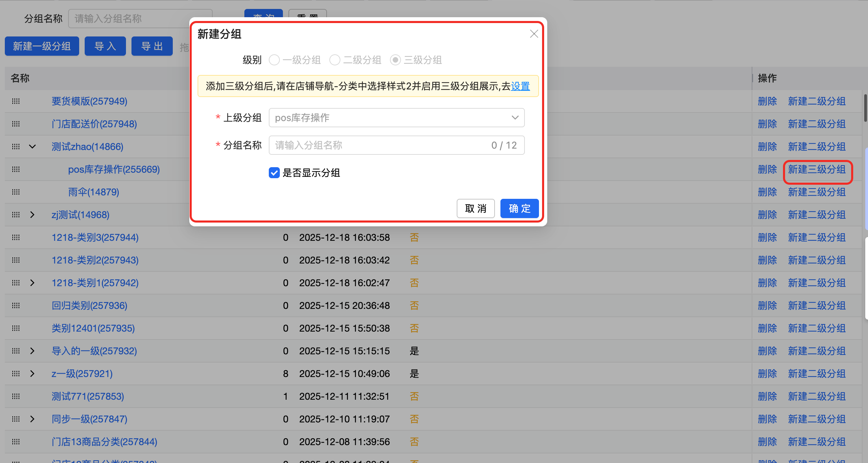Screen dimensions: 868x463
Task: Select the 二级分组 radio option
Action: 335,60
